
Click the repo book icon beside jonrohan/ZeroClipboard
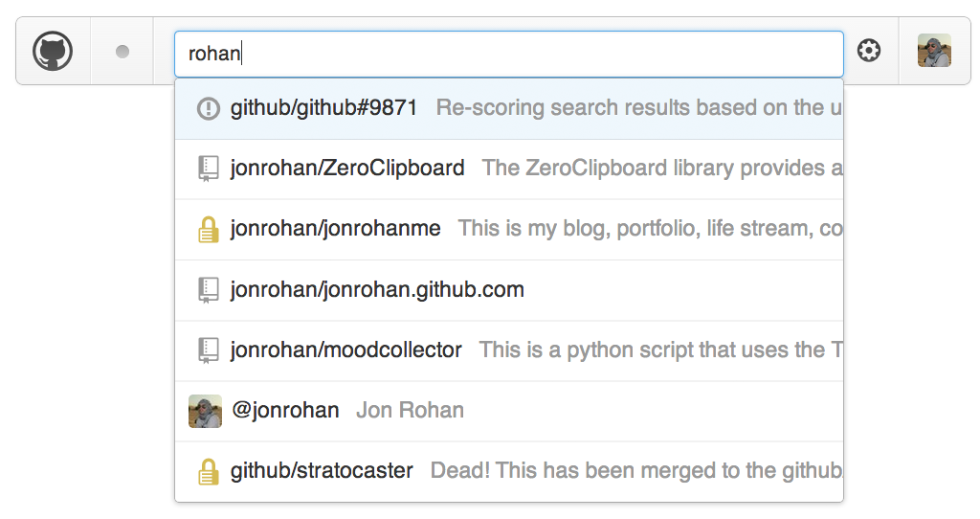click(208, 169)
